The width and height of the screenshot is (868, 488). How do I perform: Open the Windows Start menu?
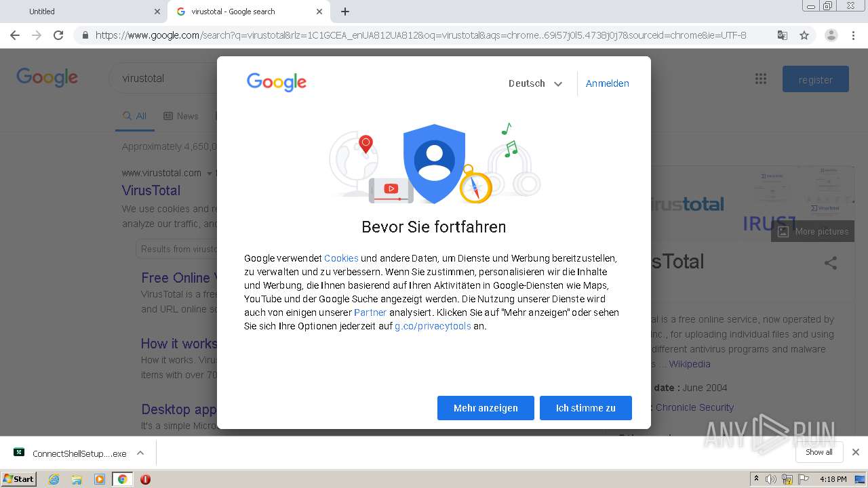tap(19, 479)
